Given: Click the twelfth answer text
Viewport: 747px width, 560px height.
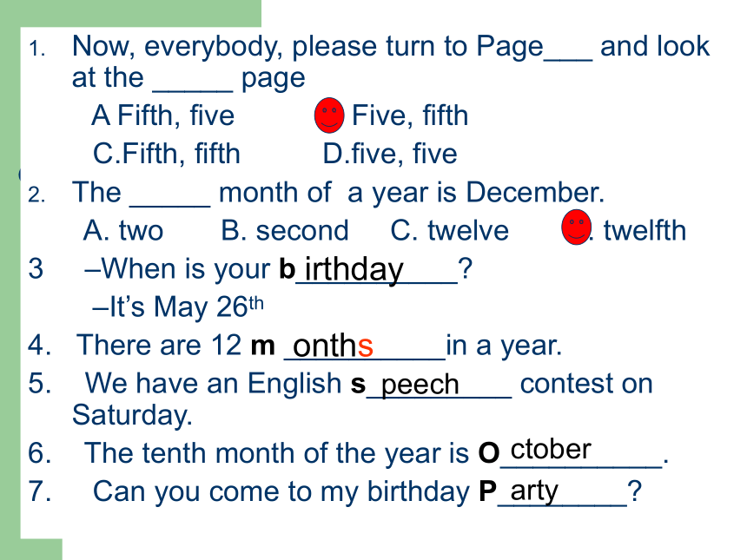Looking at the screenshot, I should pos(645,230).
